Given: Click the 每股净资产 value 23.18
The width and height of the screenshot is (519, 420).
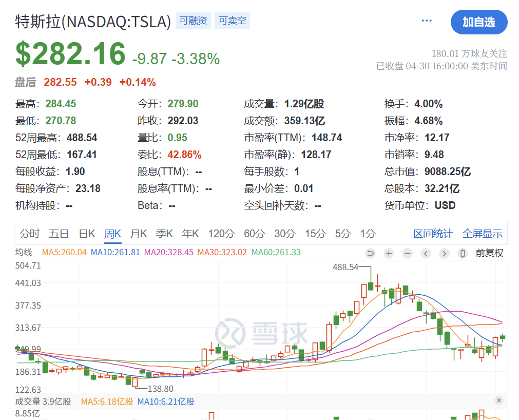Looking at the screenshot, I should pyautogui.click(x=88, y=188).
